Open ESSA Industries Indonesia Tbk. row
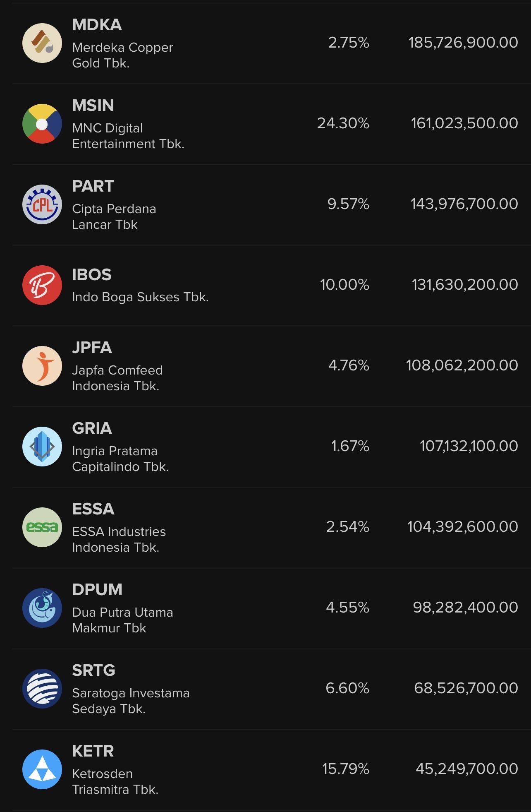 tap(271, 527)
